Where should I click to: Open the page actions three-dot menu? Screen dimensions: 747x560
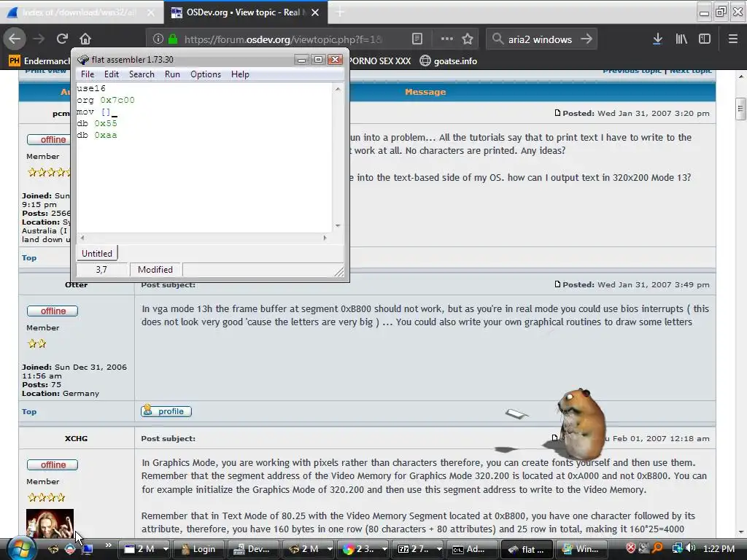pos(447,39)
